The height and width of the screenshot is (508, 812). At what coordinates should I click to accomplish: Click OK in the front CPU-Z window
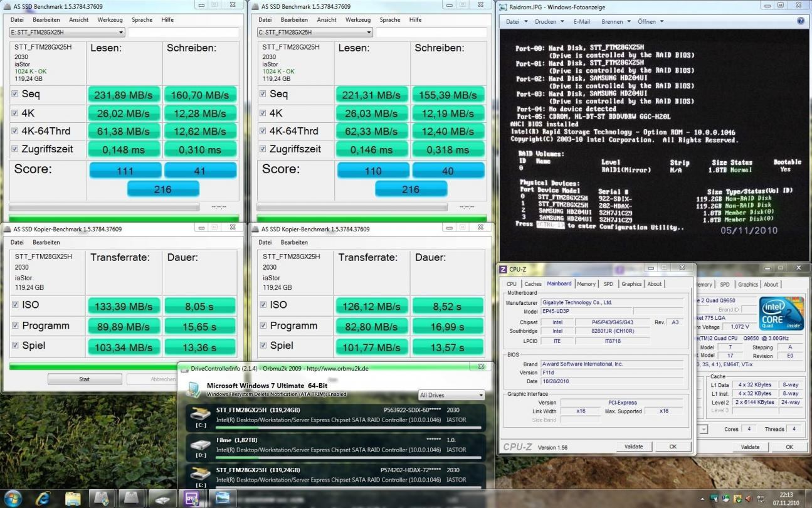point(673,447)
